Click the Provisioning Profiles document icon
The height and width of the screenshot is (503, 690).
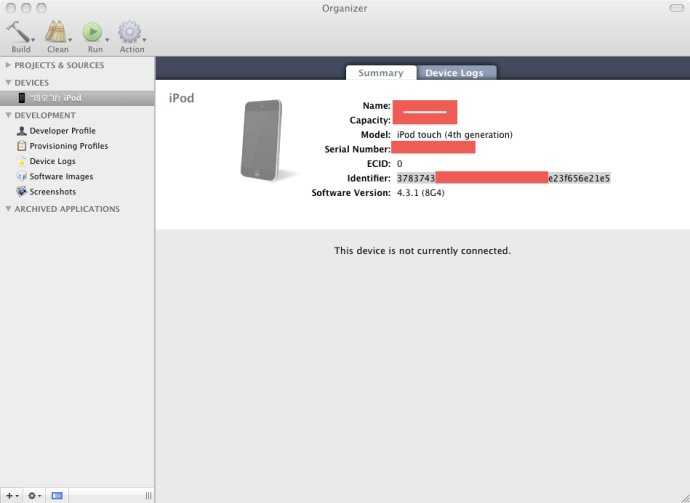(21, 146)
